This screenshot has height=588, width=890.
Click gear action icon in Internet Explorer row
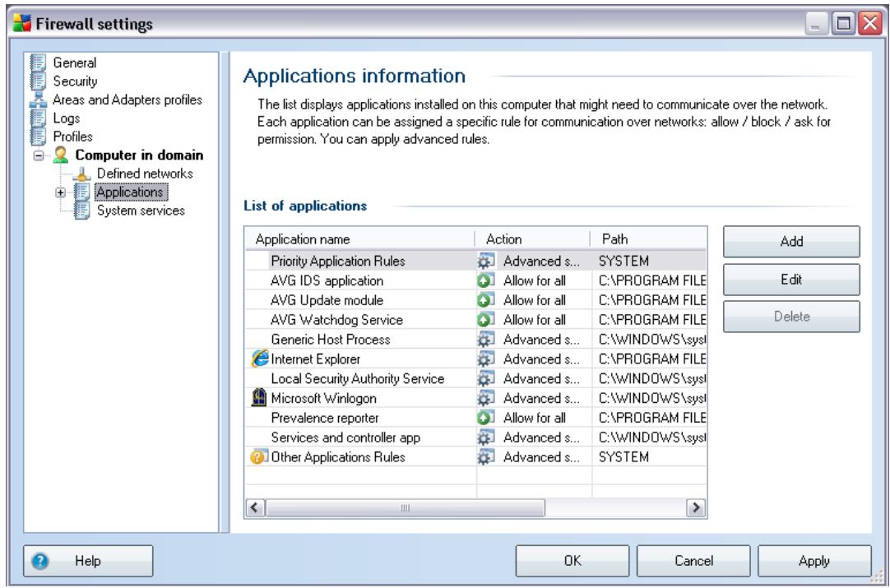[486, 359]
